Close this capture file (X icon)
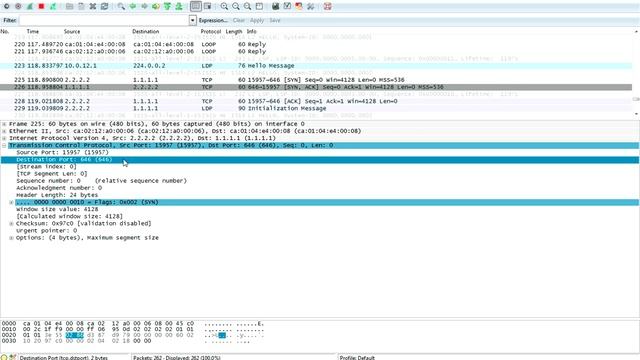Image resolution: width=640 pixels, height=360 pixels. [x=93, y=7]
